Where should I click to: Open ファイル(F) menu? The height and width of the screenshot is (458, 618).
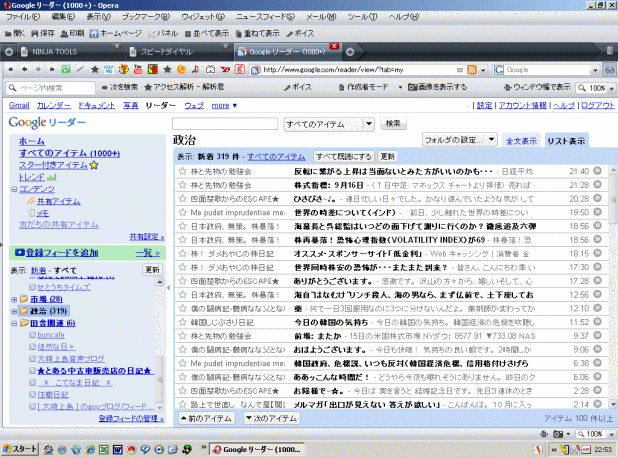[23, 17]
